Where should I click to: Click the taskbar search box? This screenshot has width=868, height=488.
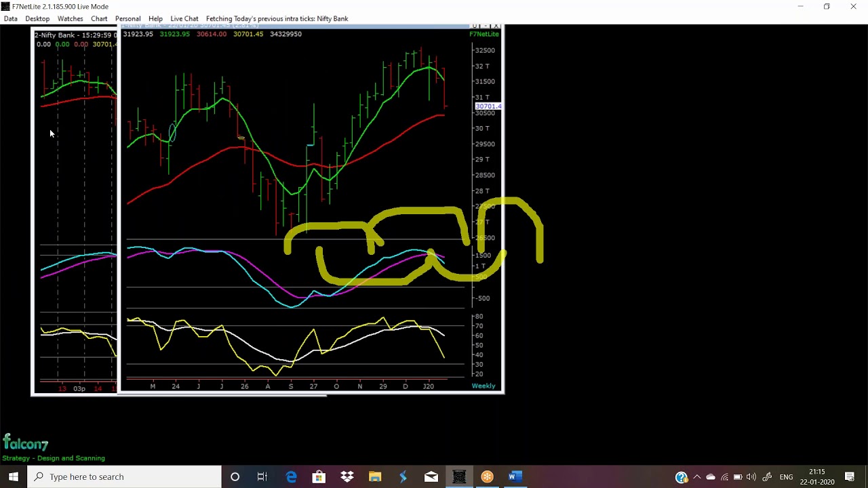(x=124, y=476)
